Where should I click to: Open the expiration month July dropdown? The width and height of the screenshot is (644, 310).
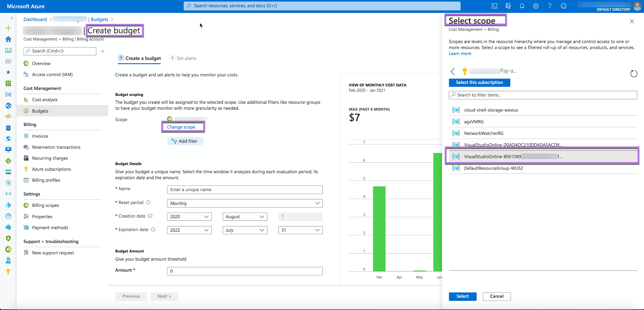click(245, 230)
